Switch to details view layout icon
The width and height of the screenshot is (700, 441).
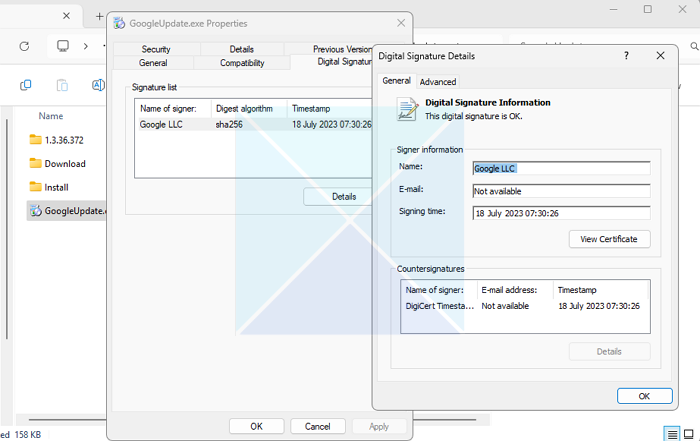tap(671, 432)
